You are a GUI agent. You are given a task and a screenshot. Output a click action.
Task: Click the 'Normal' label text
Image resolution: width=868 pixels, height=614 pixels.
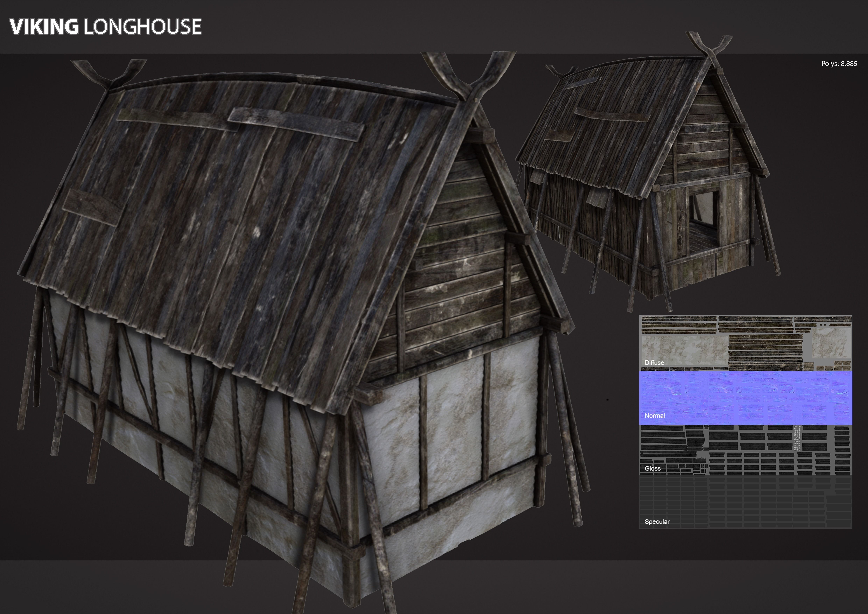click(654, 416)
